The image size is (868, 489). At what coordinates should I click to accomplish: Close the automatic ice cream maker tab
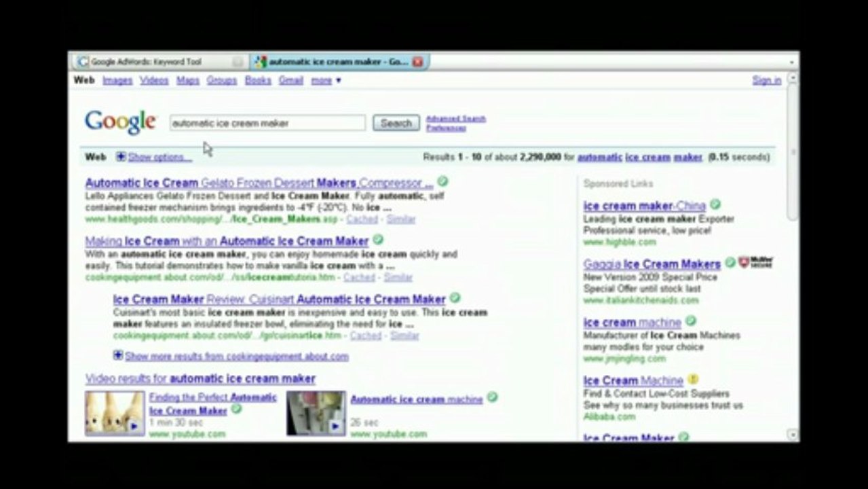417,62
